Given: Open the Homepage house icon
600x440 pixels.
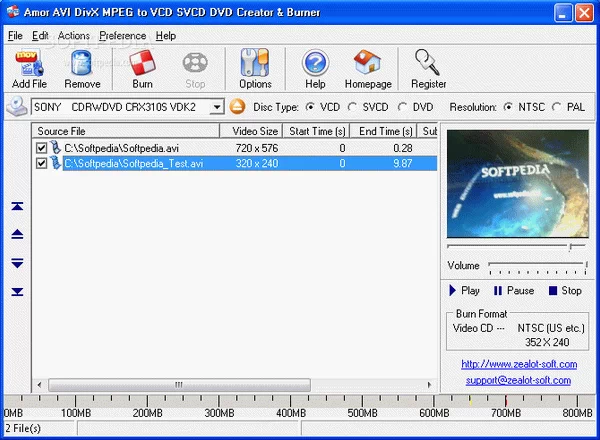Looking at the screenshot, I should coord(368,62).
